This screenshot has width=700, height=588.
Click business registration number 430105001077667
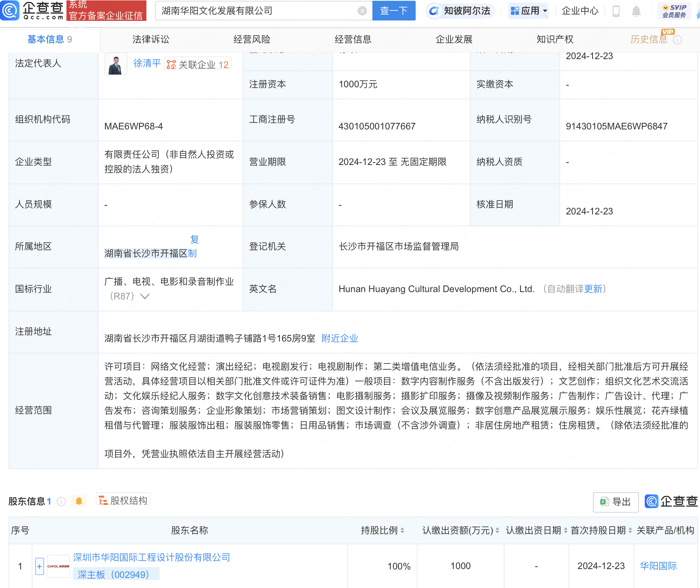pos(377,126)
